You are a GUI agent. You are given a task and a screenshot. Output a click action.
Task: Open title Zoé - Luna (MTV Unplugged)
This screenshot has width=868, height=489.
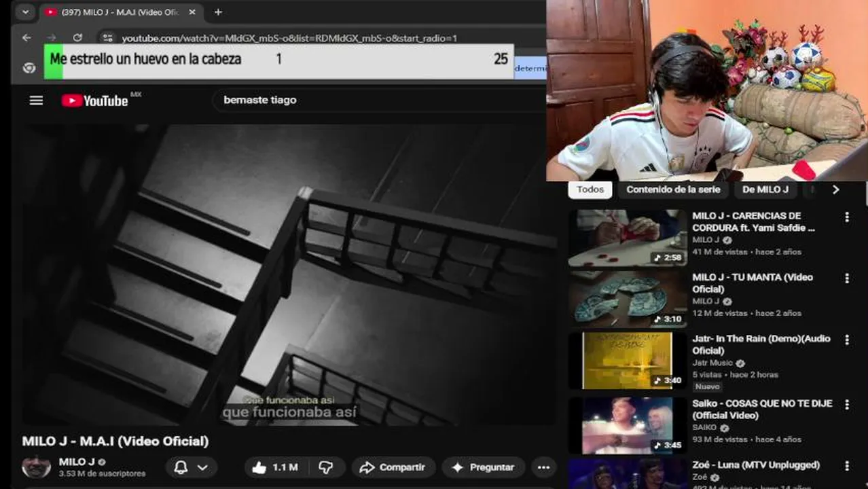click(756, 465)
